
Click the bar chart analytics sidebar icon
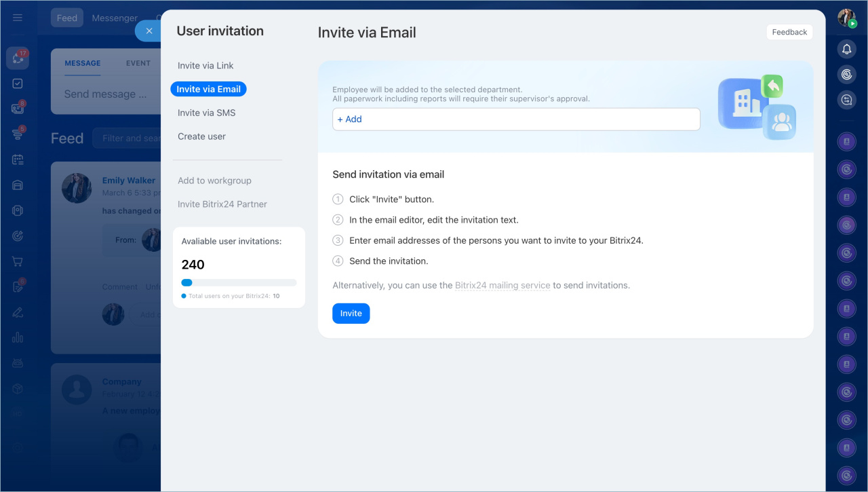[x=18, y=337]
